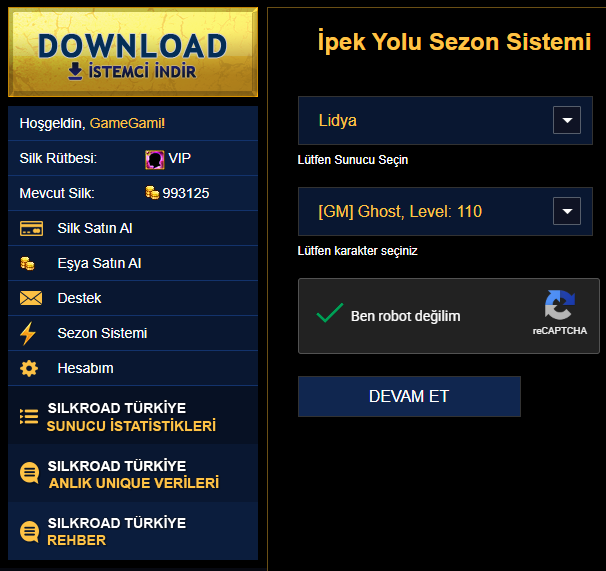606x571 pixels.
Task: Open Silkroad Türkiye Anlık Unique Verileri link
Action: coord(133,473)
